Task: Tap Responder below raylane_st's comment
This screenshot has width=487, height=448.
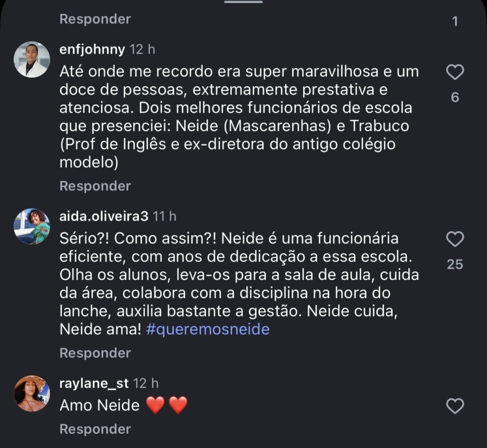Action: click(x=95, y=429)
